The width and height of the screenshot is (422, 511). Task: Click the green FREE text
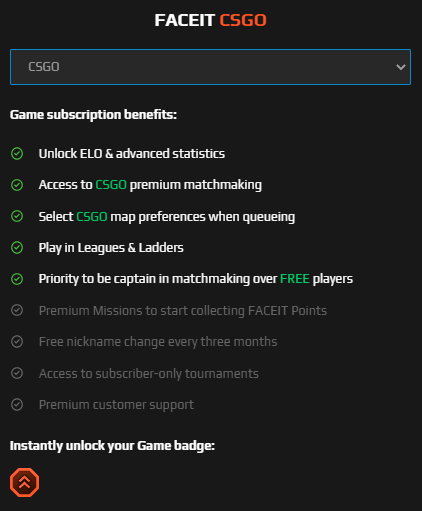[295, 279]
